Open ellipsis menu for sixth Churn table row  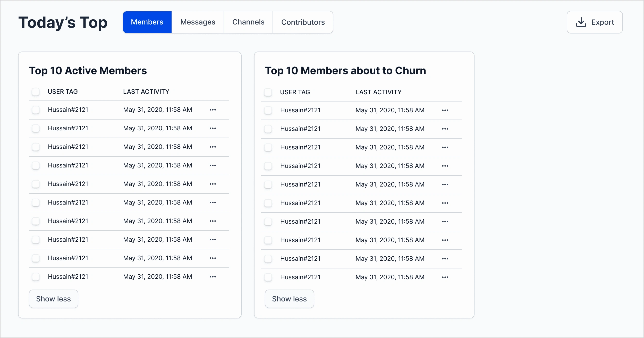(445, 203)
